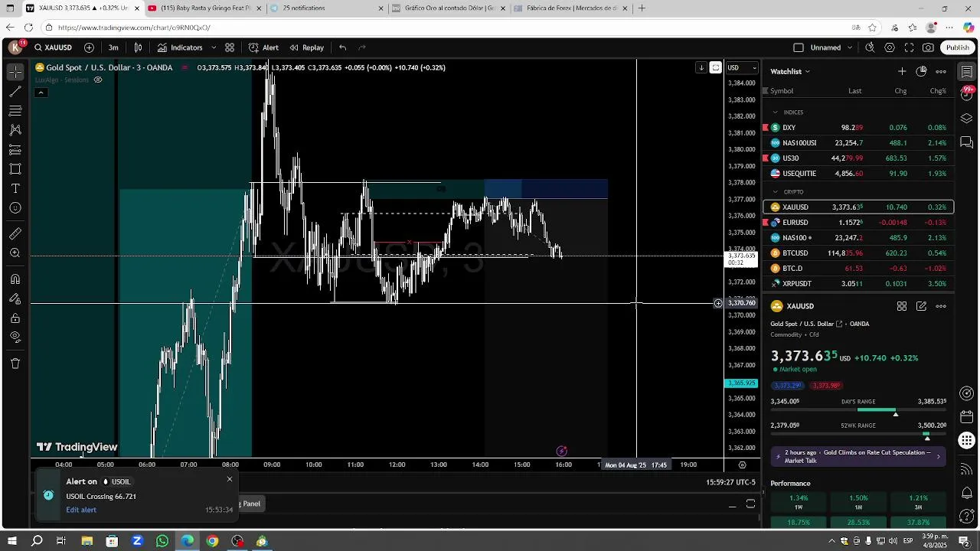Switch to 25 notifications browser tab

327,8
